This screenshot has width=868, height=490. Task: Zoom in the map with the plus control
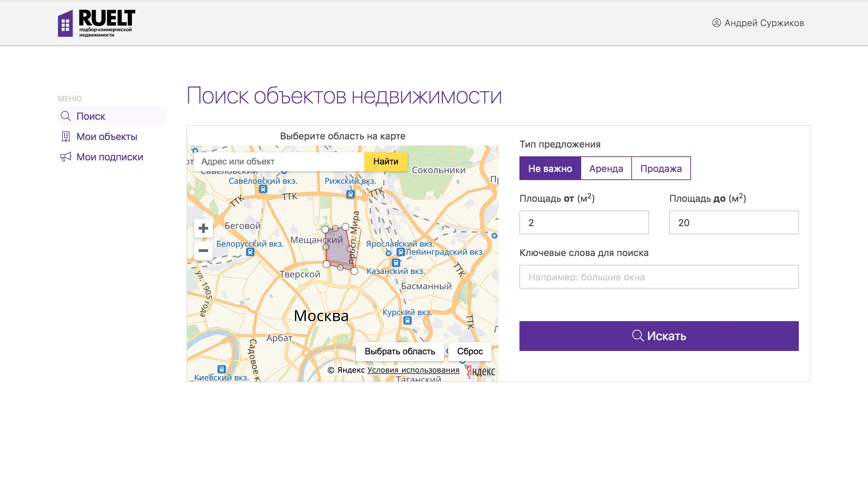pyautogui.click(x=203, y=229)
